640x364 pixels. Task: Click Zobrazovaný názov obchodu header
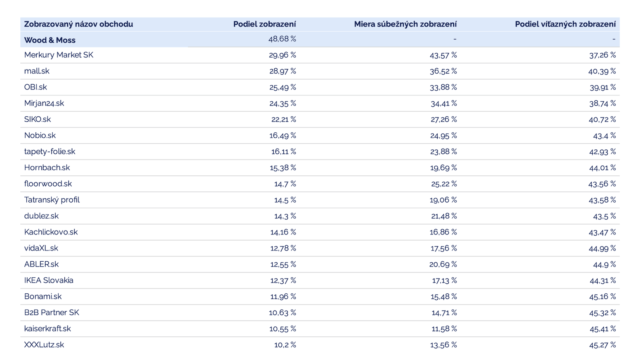point(78,24)
